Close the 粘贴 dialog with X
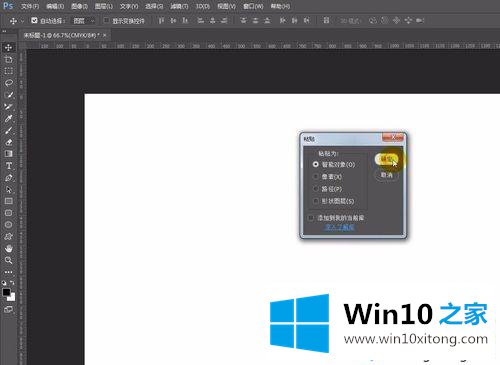500x365 pixels. pos(393,137)
